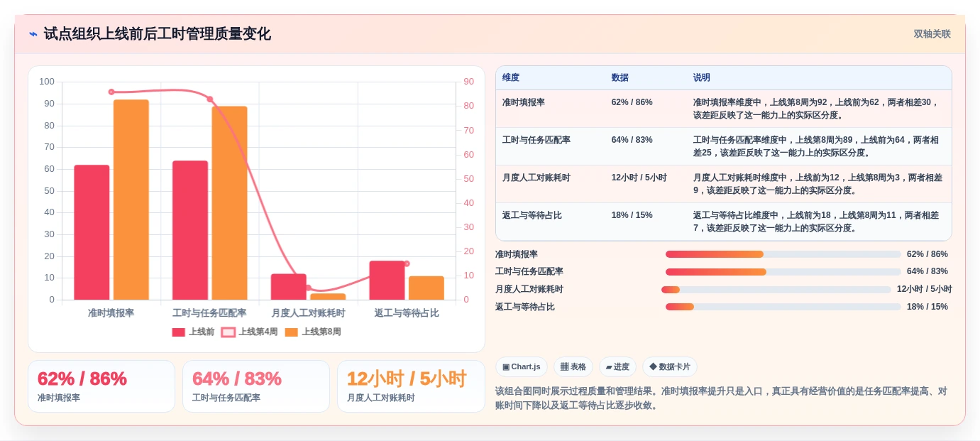Click the 返工与等待占比 progress bar
This screenshot has height=441, width=980.
click(783, 307)
